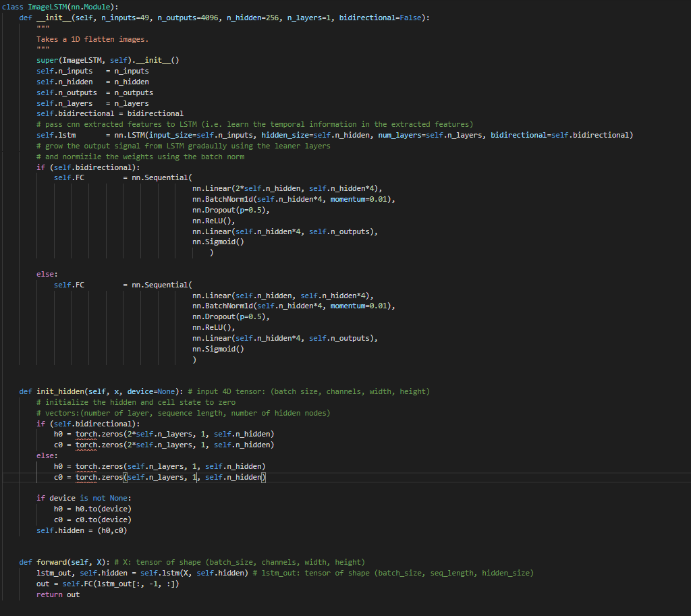Click the self.hidden = (h0,c0) assignment
Screen dimensions: 691x616
82,530
